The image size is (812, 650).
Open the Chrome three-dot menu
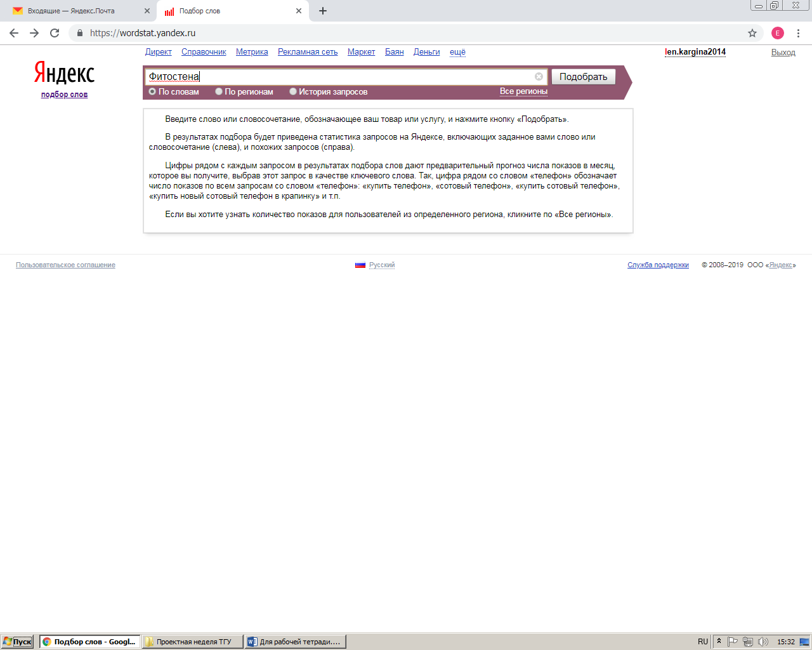[798, 33]
